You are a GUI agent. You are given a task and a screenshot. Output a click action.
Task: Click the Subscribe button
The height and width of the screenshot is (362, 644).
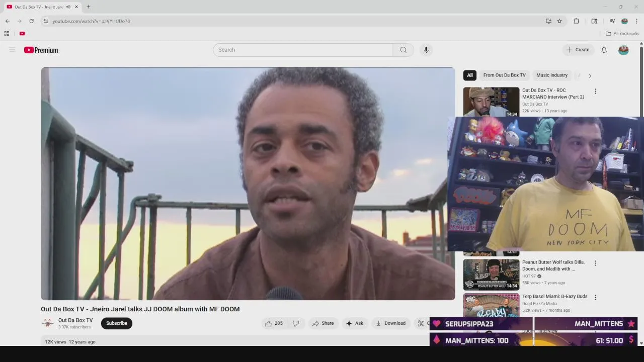point(116,323)
